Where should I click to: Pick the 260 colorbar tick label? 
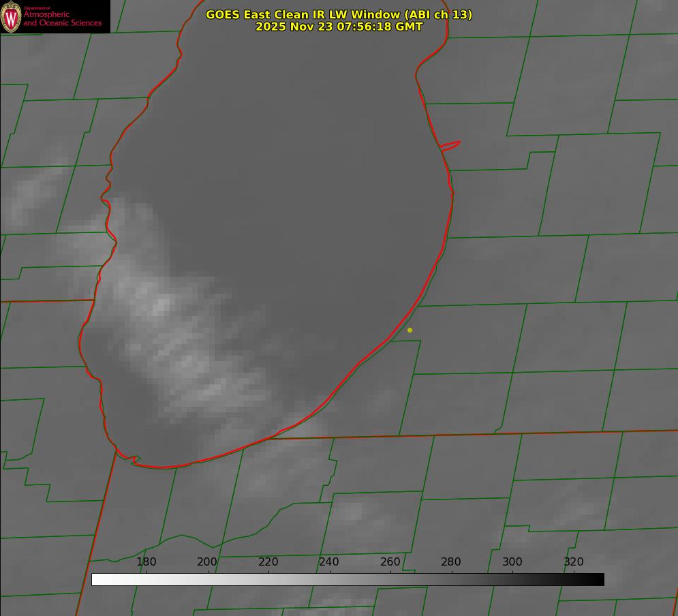coord(390,562)
